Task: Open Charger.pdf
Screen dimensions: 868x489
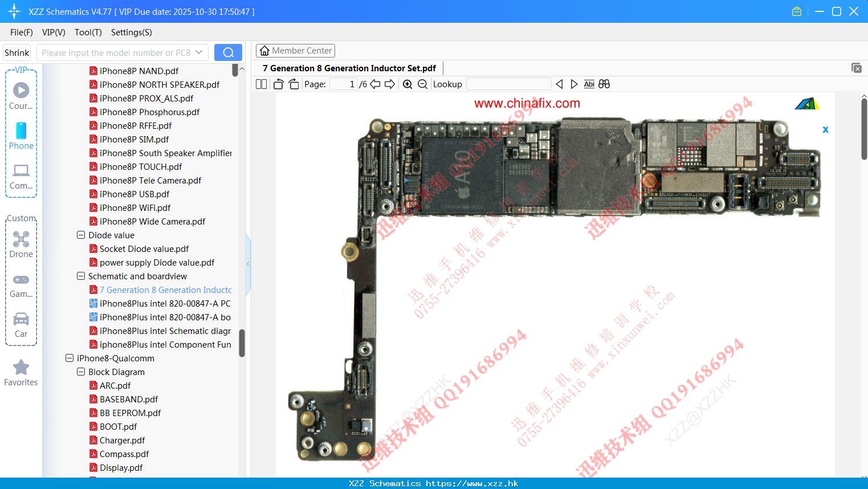Action: [122, 440]
